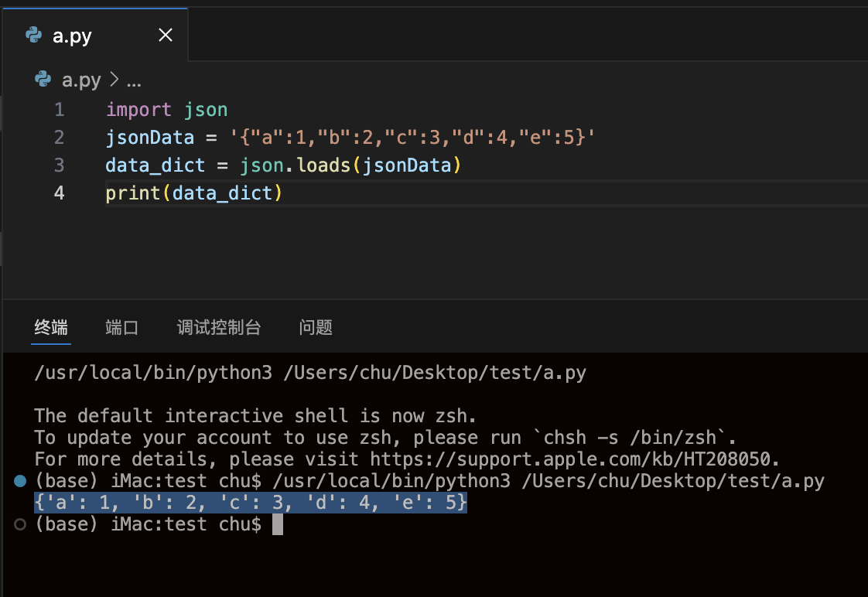The height and width of the screenshot is (597, 868).
Task: Place cursor at the terminal prompt
Action: tap(277, 524)
